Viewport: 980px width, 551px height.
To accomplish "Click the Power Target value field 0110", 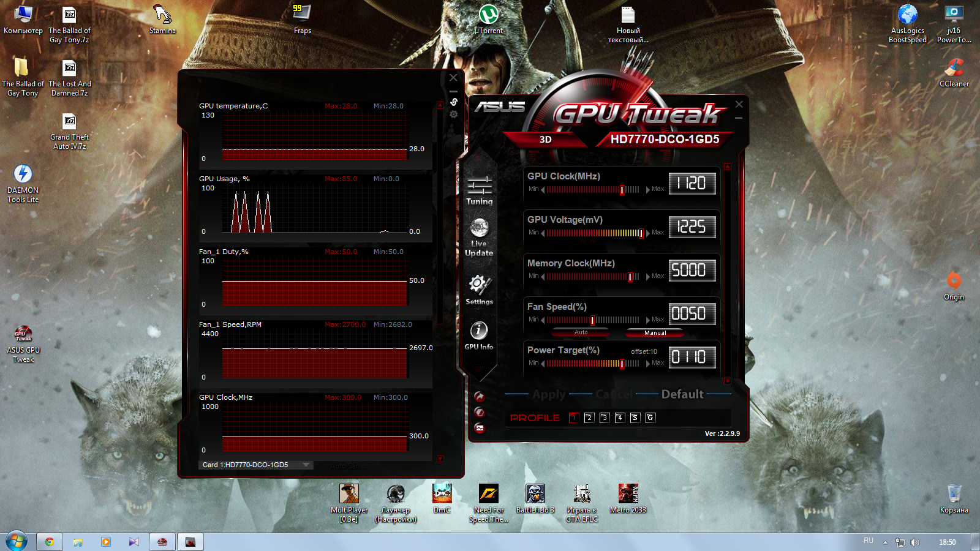I will pos(692,357).
